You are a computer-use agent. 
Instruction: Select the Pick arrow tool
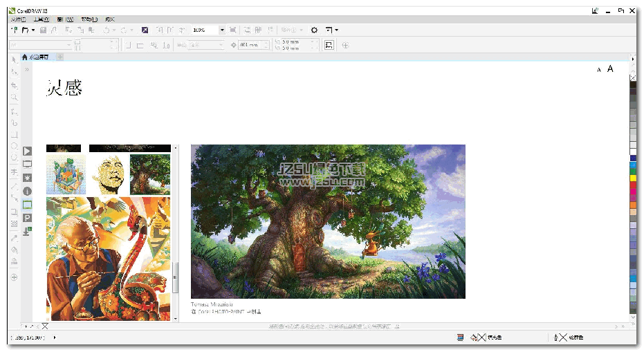(x=14, y=60)
